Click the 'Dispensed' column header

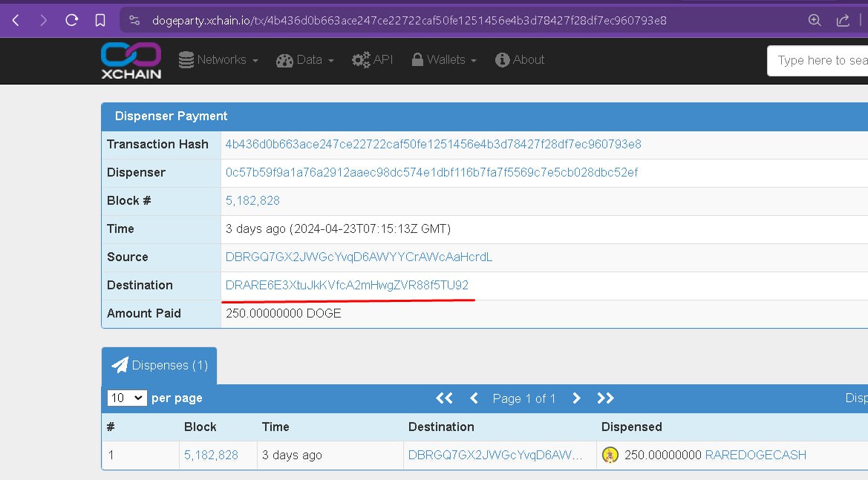point(632,427)
